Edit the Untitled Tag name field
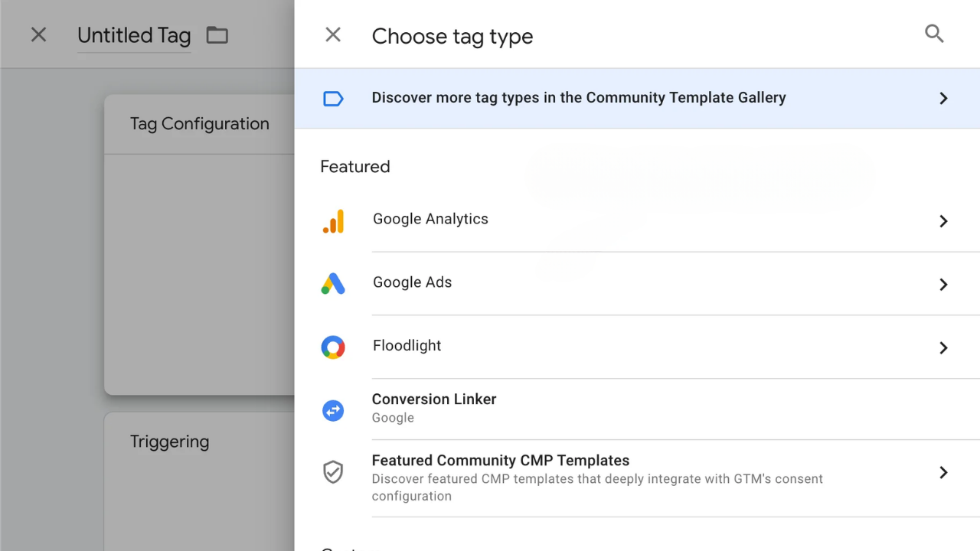The width and height of the screenshot is (980, 551). 134,35
